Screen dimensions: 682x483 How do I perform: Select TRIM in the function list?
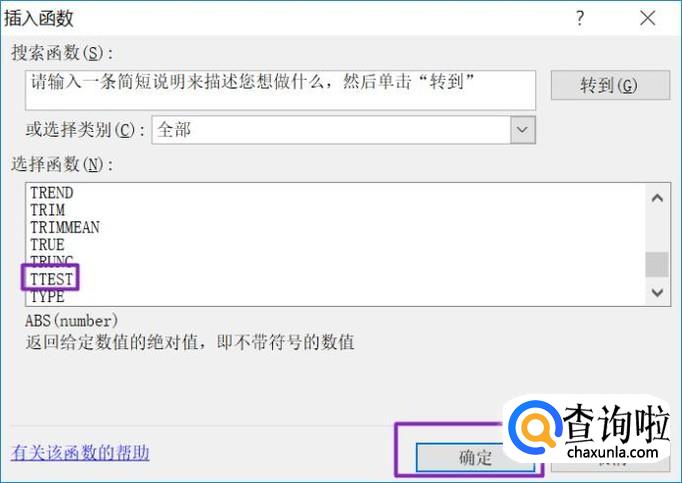click(x=47, y=210)
